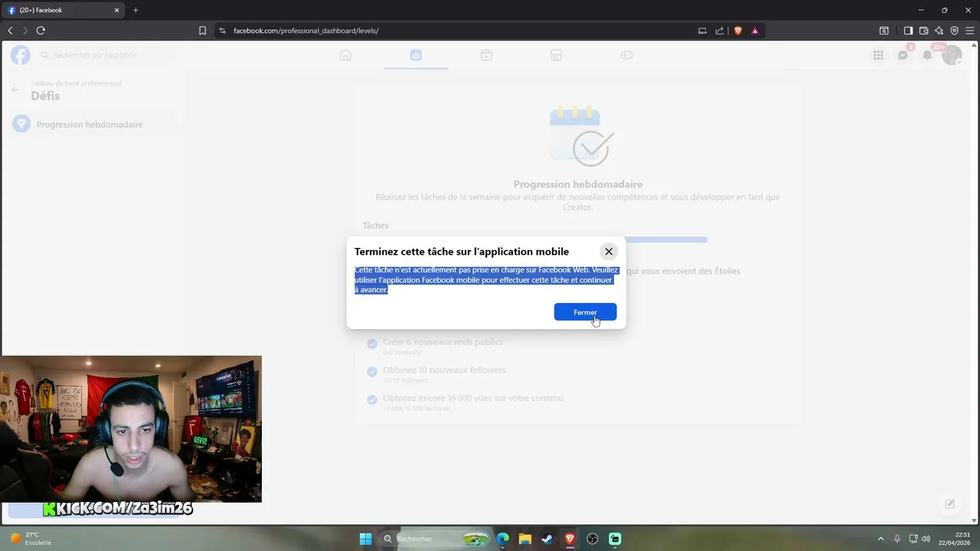Screen dimensions: 980x551
Task: Click the browser forward arrow
Action: [25, 31]
